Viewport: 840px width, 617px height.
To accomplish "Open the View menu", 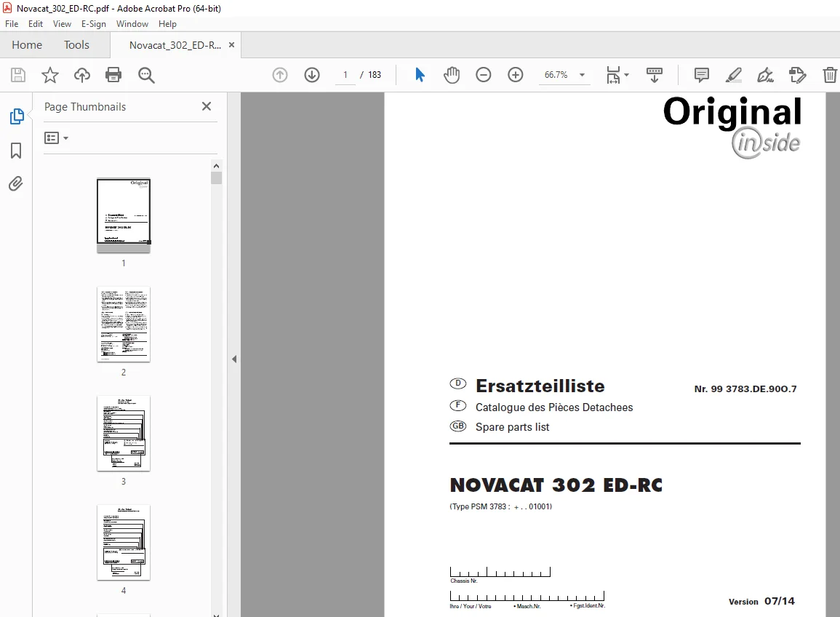I will pos(62,24).
